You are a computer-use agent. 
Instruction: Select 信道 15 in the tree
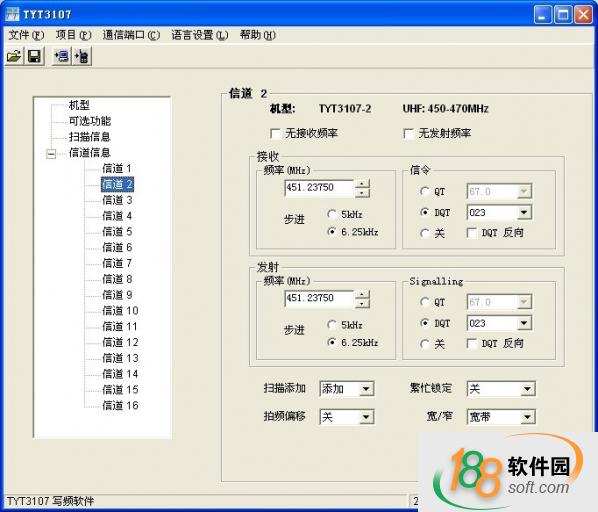pyautogui.click(x=120, y=390)
